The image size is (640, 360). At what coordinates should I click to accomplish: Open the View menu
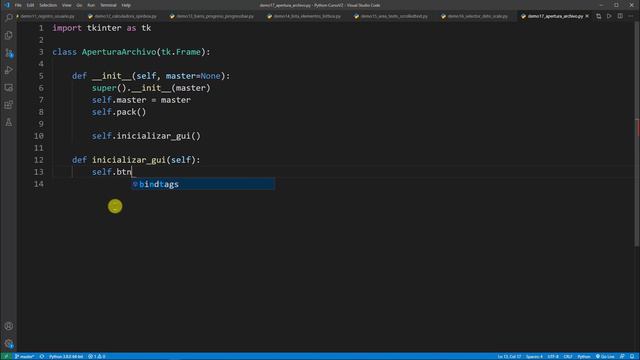[x=67, y=5]
